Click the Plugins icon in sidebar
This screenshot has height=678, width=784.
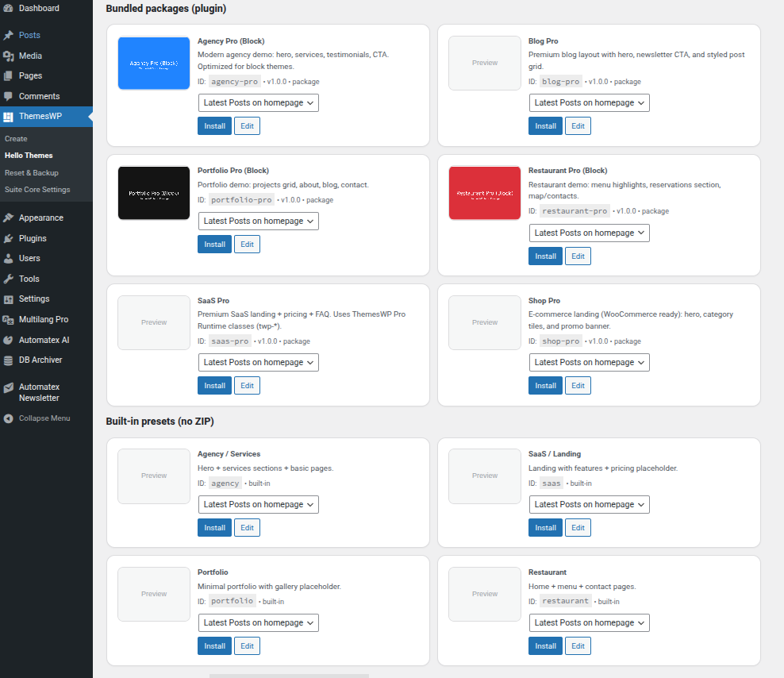(x=9, y=238)
